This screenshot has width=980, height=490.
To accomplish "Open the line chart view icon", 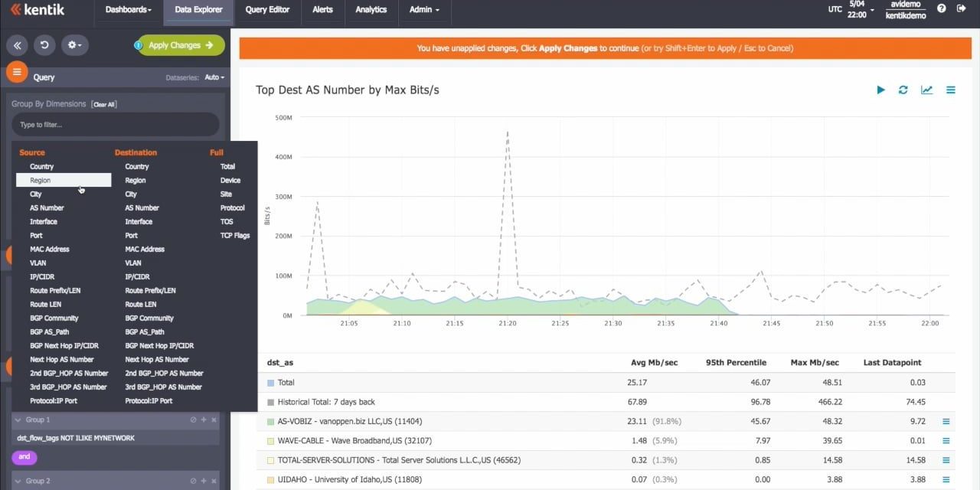I will [926, 90].
